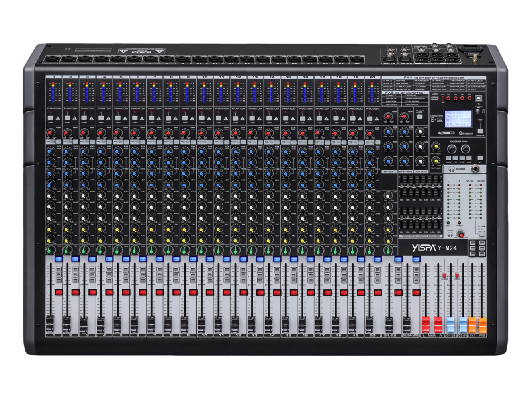Mute the 21/22 stereo channel

click(x=398, y=259)
